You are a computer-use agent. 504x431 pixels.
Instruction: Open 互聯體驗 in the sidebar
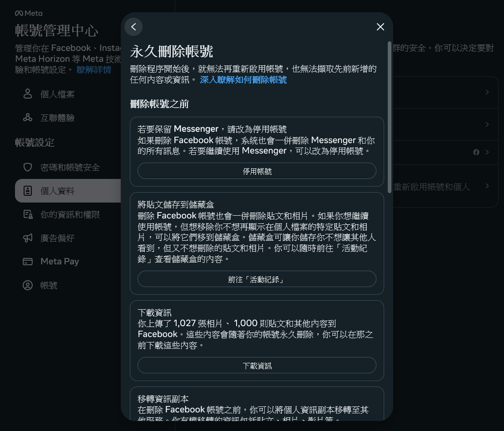[68, 118]
